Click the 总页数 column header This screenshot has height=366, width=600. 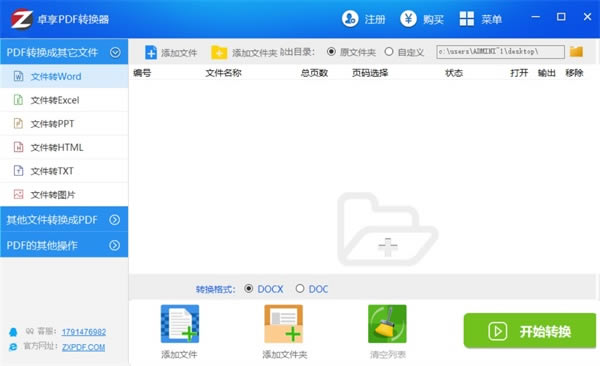pos(314,73)
